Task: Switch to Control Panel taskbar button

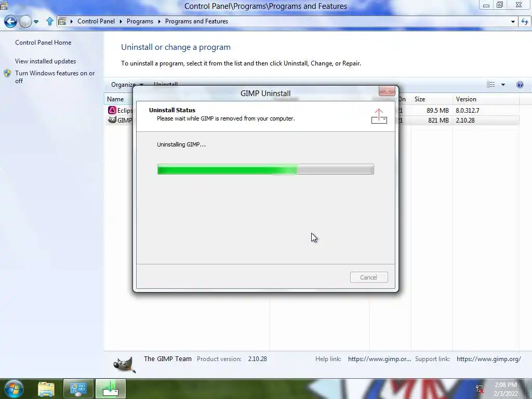Action: click(x=78, y=389)
